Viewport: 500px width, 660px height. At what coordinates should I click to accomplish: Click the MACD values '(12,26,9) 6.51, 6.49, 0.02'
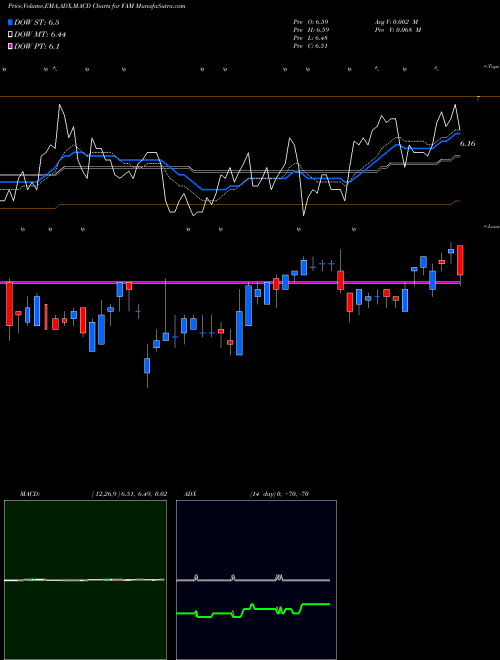click(x=129, y=494)
